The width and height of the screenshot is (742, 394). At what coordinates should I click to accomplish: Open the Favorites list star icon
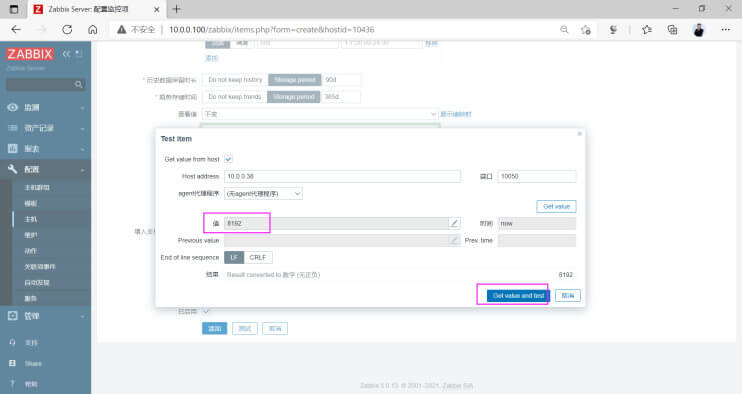click(647, 29)
